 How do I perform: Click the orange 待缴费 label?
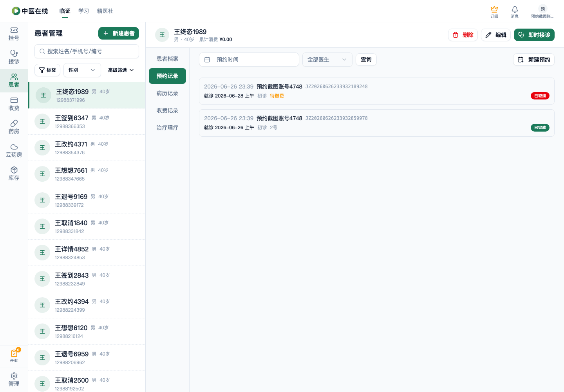[x=277, y=96]
